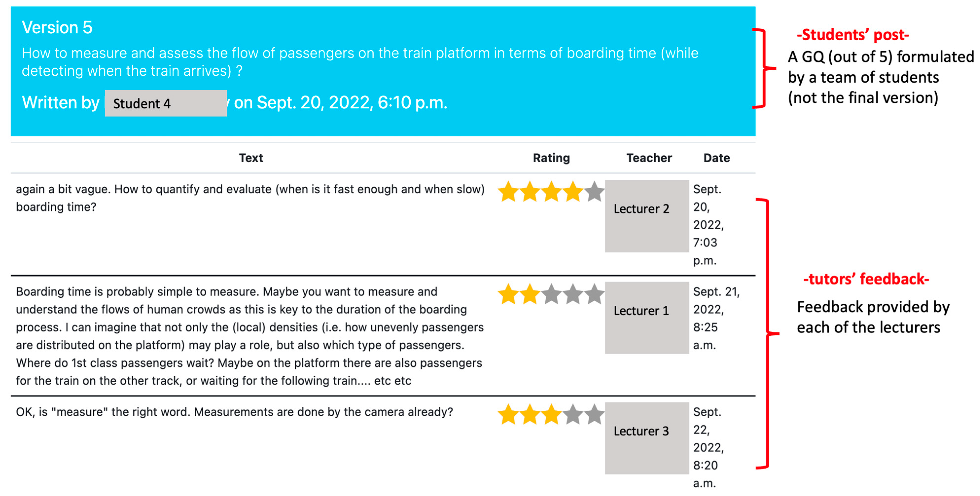Viewport: 980px width, 496px height.
Task: Click the fourth grey star in Lecturer 3's rating
Action: coord(573,415)
